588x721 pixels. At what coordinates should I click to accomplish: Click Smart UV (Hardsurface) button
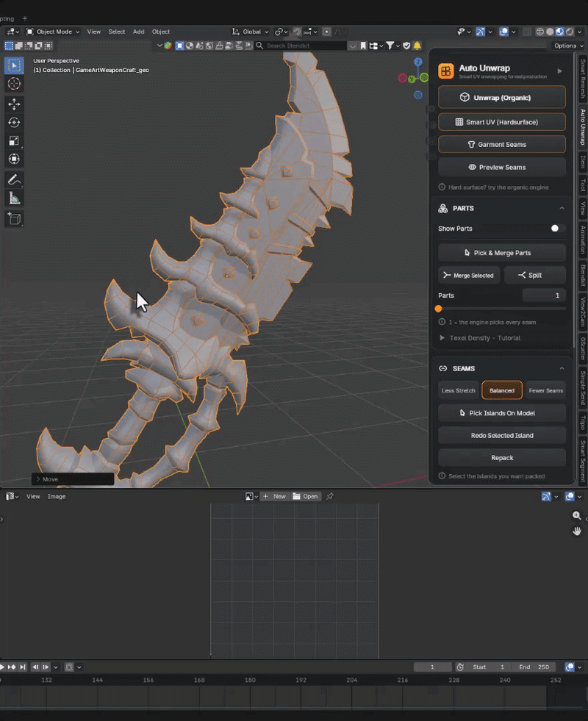(501, 122)
